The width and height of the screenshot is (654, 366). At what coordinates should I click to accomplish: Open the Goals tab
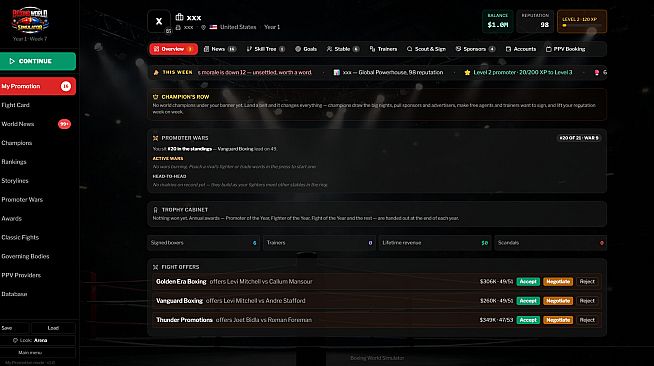click(x=306, y=49)
